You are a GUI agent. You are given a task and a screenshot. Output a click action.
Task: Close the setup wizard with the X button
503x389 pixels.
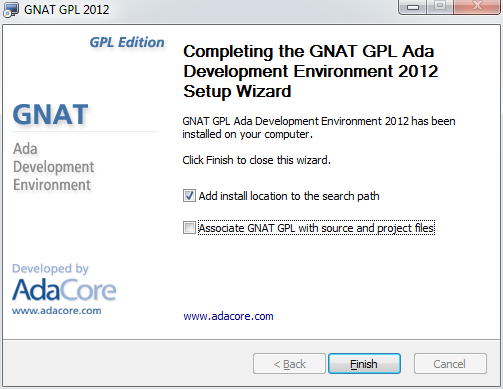click(477, 6)
